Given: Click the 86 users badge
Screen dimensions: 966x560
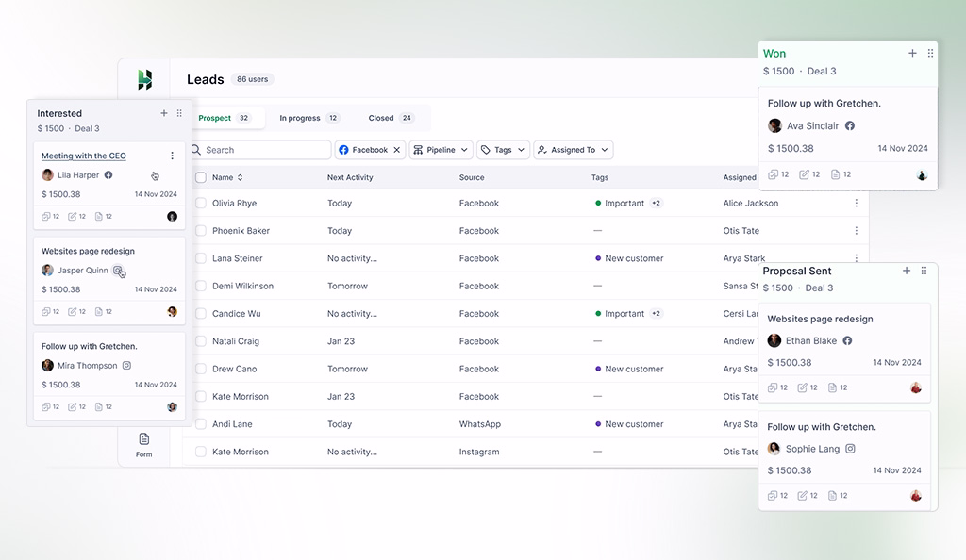Looking at the screenshot, I should pyautogui.click(x=253, y=79).
